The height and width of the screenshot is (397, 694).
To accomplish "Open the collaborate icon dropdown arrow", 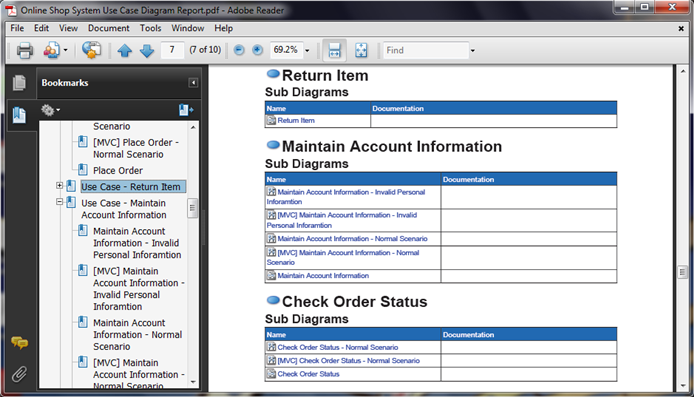I will click(66, 50).
